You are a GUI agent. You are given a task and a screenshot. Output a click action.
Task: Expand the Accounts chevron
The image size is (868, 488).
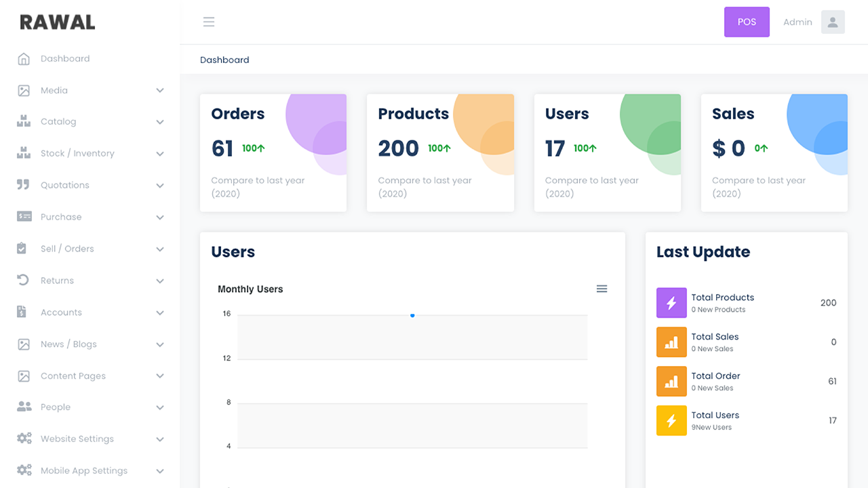[x=160, y=312]
